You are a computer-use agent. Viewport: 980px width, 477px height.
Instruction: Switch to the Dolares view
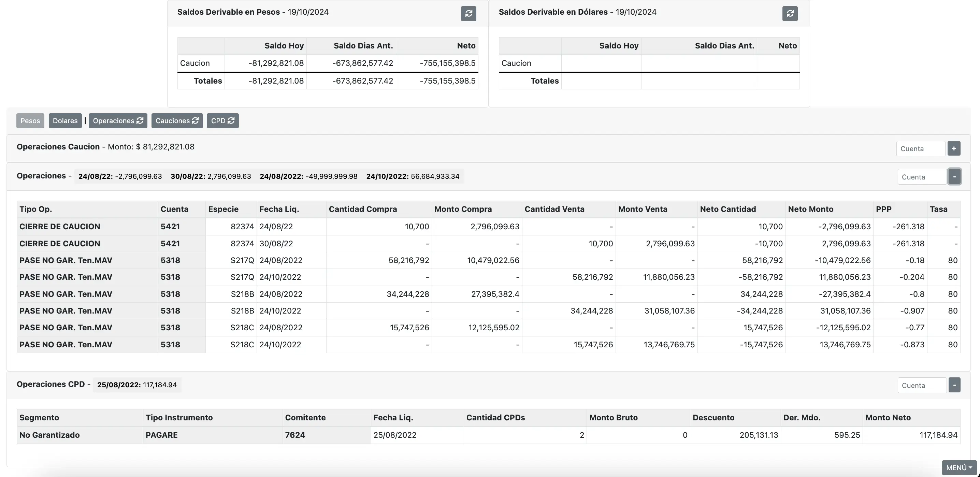tap(65, 120)
